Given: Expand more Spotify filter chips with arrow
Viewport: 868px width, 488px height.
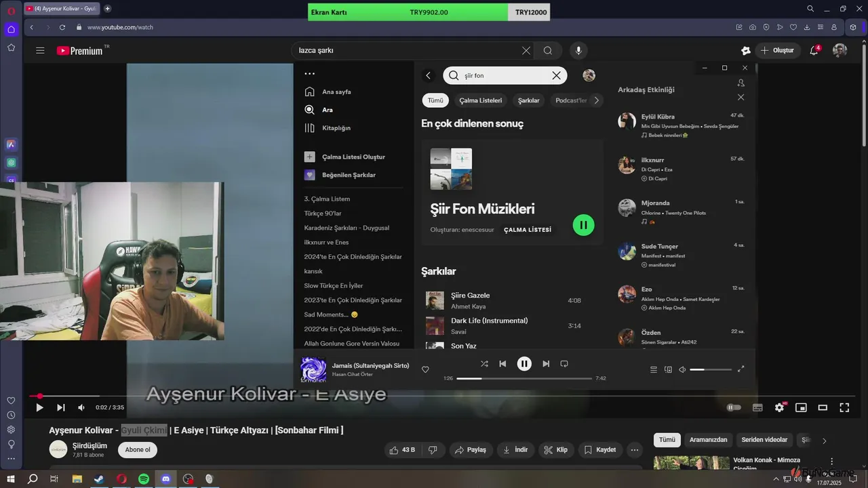Looking at the screenshot, I should pyautogui.click(x=596, y=100).
